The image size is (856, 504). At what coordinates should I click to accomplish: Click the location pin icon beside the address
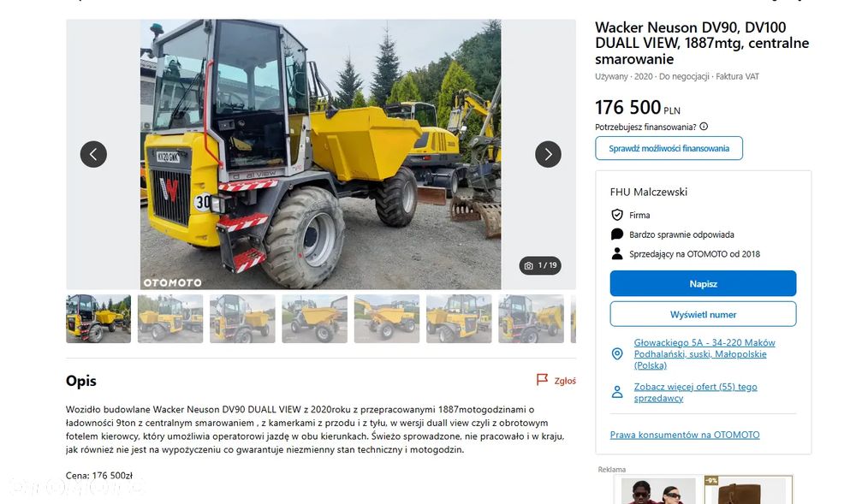click(617, 354)
